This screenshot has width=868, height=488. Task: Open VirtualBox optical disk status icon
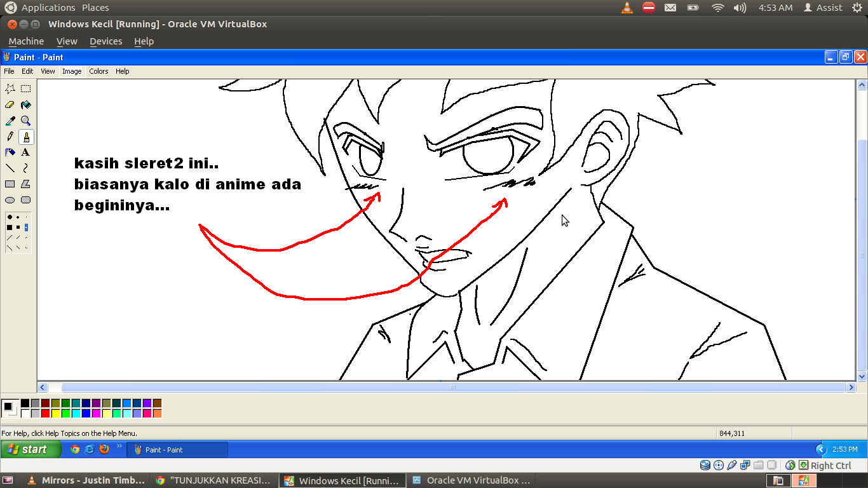(x=719, y=465)
